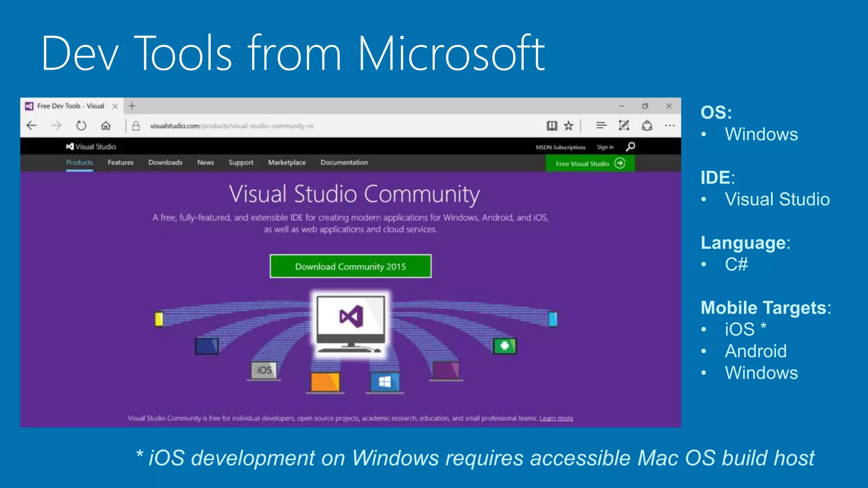Click Download Community 2015 button

click(x=351, y=266)
